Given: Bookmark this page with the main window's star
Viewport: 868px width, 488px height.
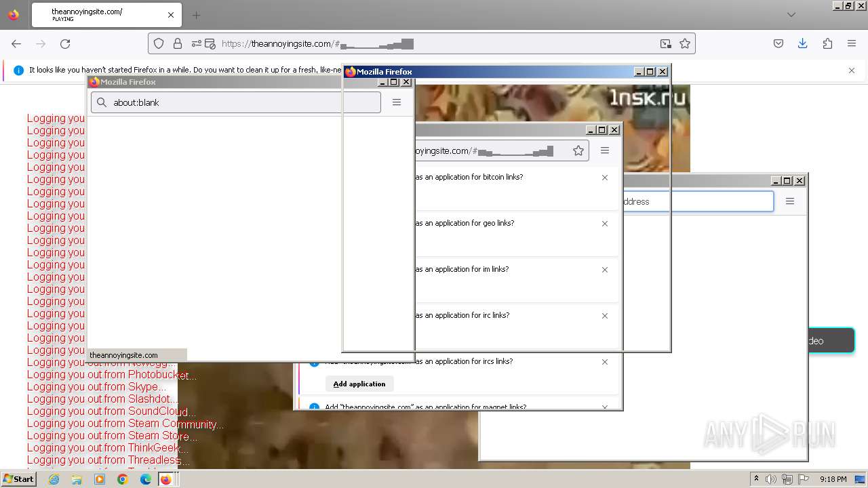Looking at the screenshot, I should [685, 43].
